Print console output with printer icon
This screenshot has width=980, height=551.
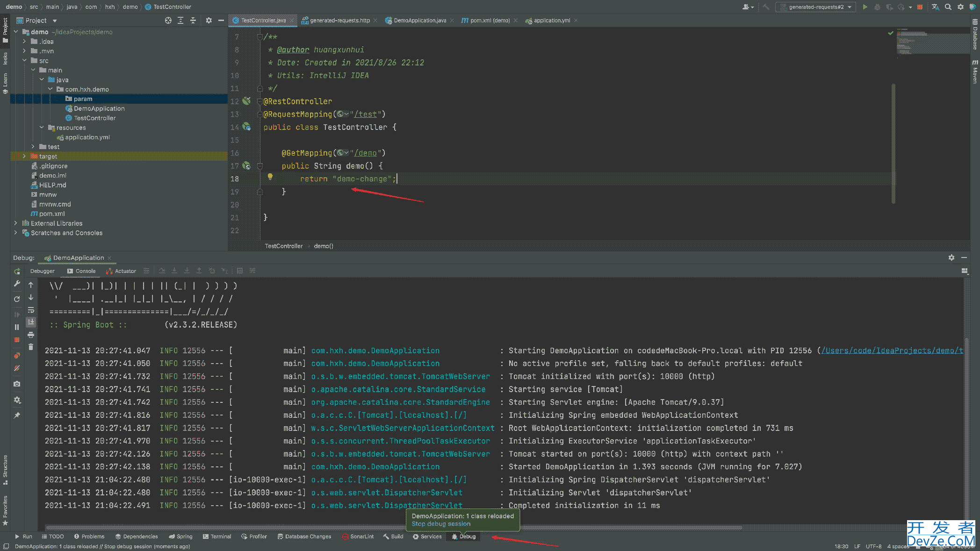pos(31,335)
